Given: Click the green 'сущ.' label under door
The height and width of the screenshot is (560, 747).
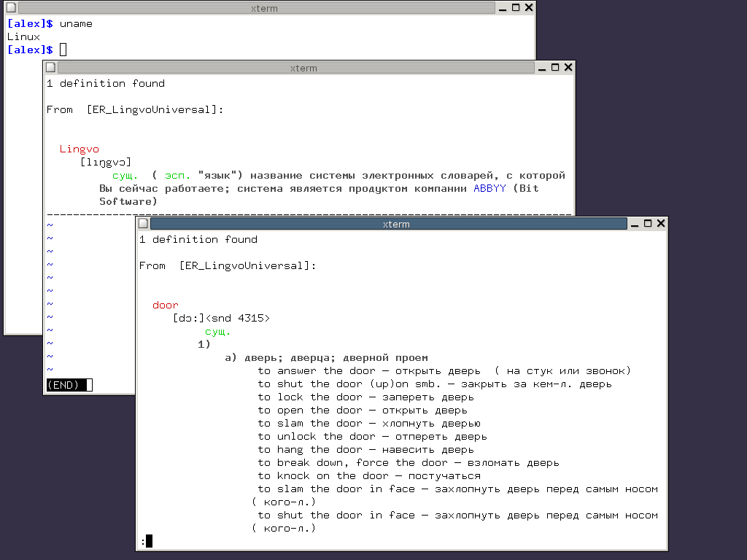Looking at the screenshot, I should 217,332.
